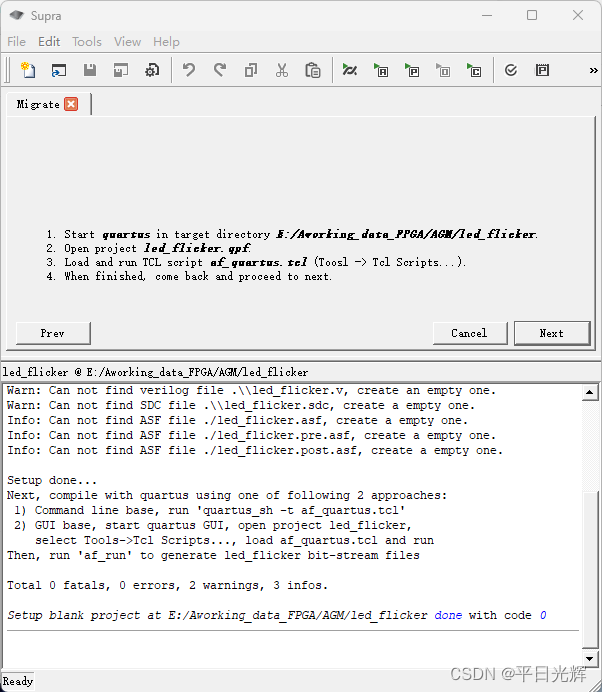Click the run icon labeled P
The image size is (602, 692).
point(412,70)
